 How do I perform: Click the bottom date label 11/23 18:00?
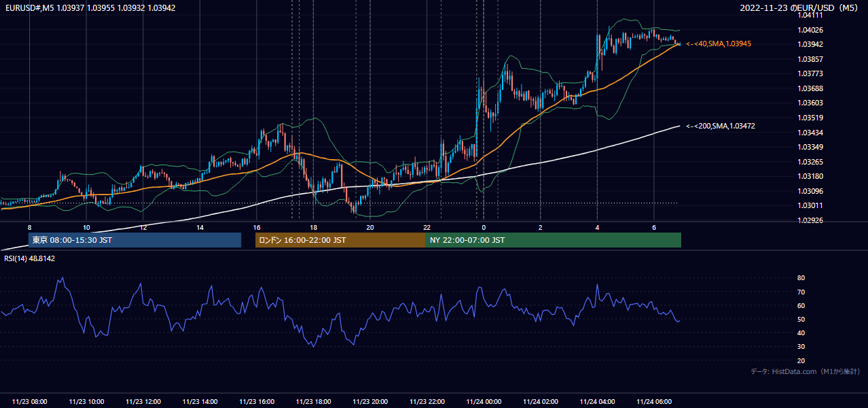coord(313,402)
